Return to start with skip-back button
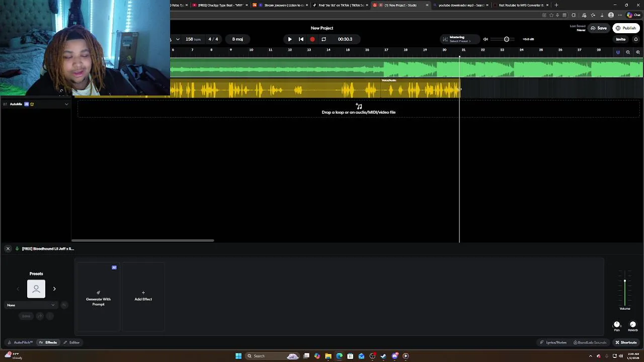Image resolution: width=644 pixels, height=362 pixels. coord(301,39)
